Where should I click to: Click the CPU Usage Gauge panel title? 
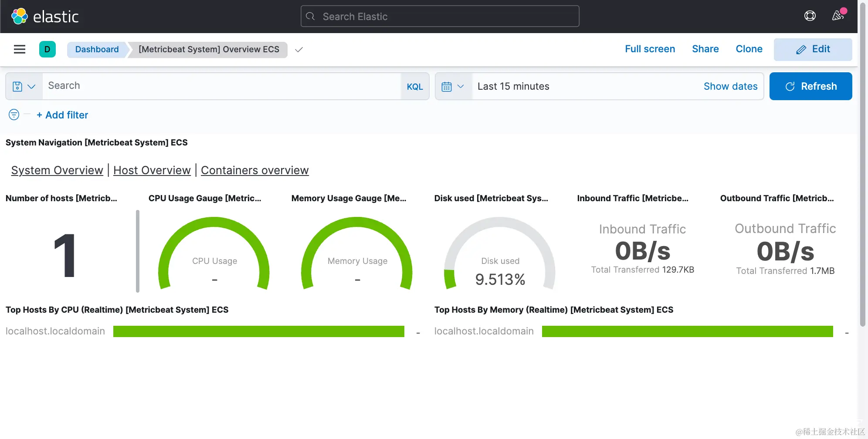(205, 198)
